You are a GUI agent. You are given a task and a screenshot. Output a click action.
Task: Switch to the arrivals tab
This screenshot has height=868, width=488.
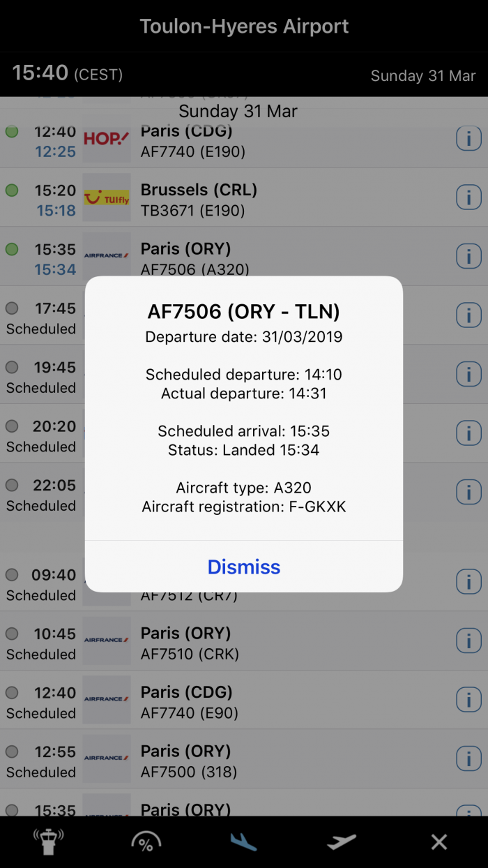pos(243,842)
